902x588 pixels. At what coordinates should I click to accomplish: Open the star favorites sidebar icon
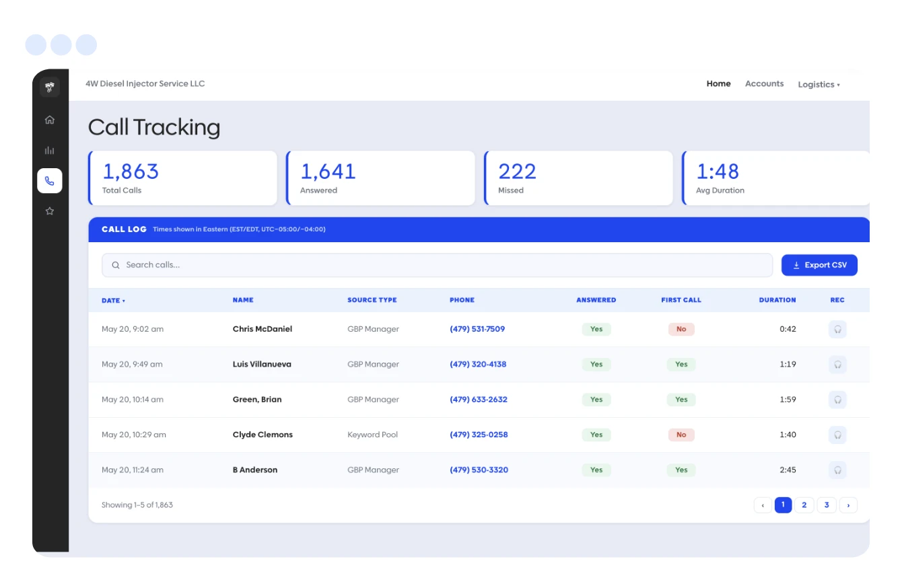pos(50,211)
